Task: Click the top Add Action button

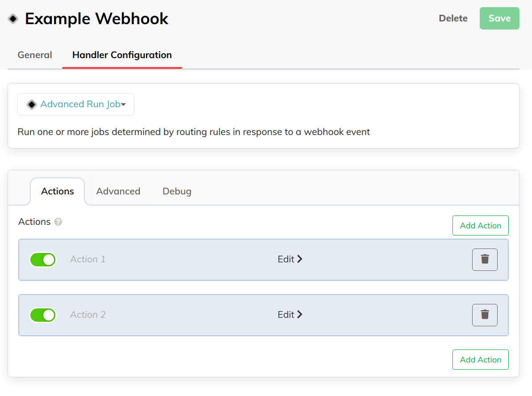Action: 481,226
